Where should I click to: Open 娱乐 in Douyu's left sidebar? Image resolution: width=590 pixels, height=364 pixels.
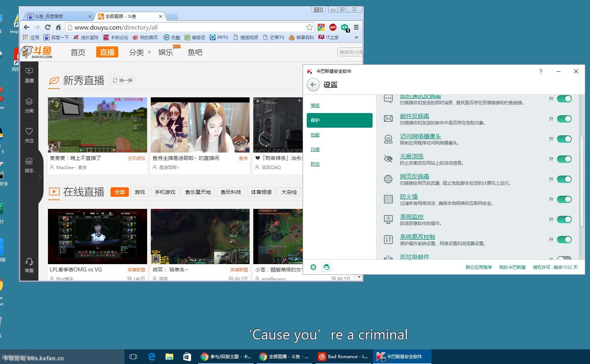pos(29,165)
